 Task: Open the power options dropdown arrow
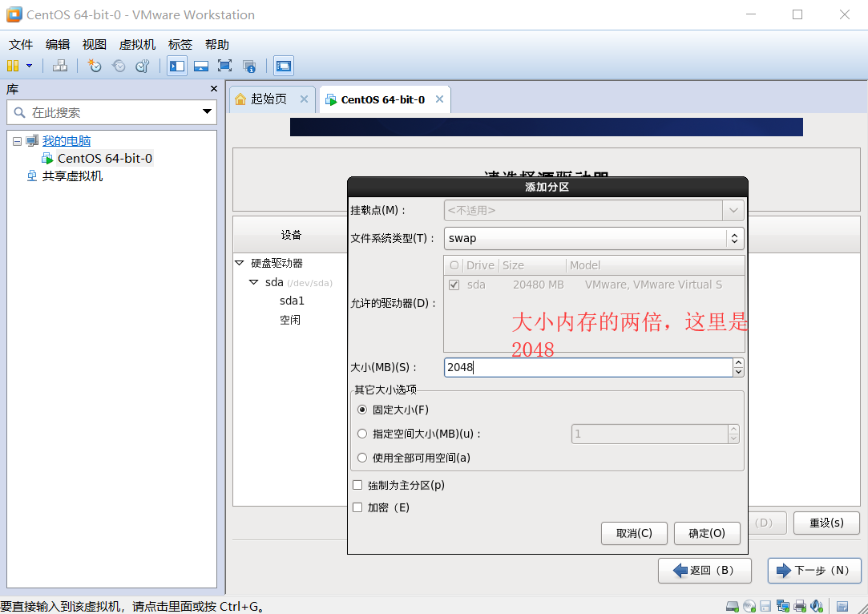30,66
